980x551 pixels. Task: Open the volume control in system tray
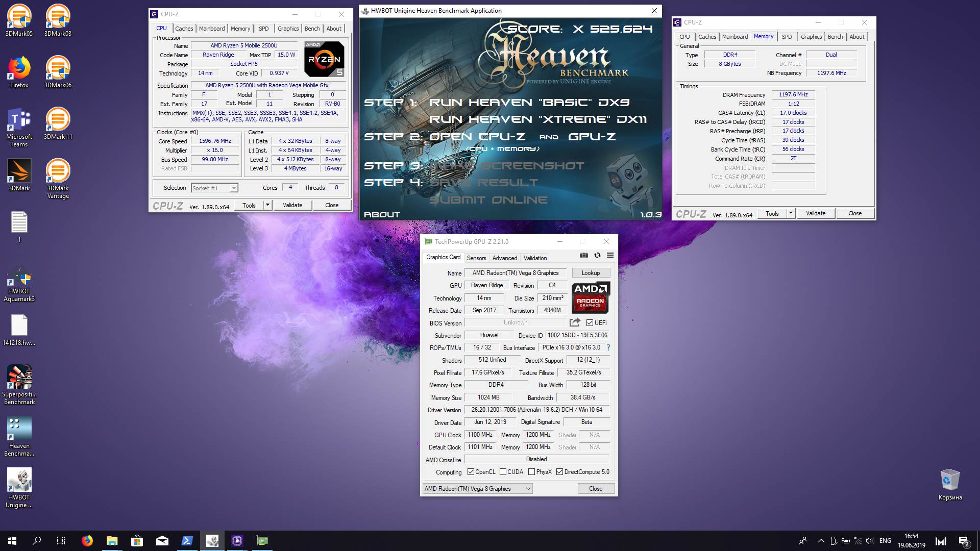(x=870, y=541)
